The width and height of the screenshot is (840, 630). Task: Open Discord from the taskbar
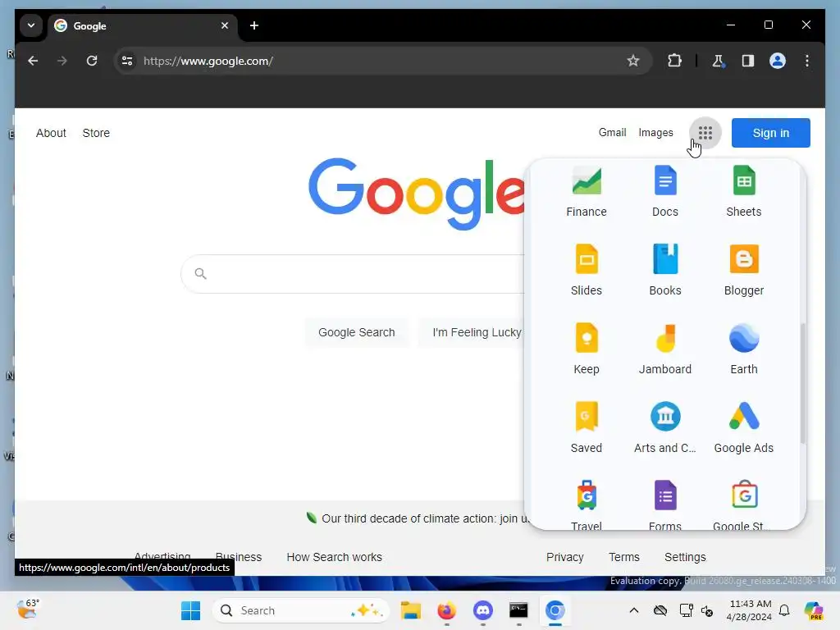pos(482,610)
